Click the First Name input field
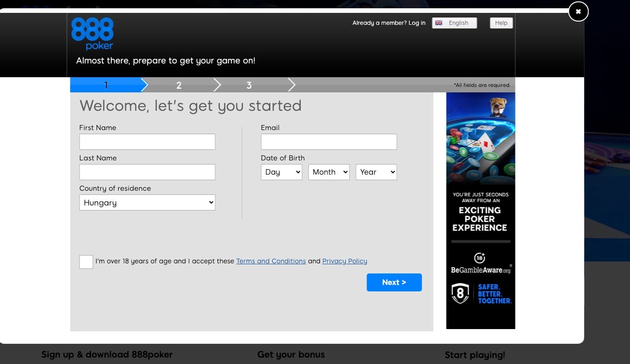The image size is (630, 364). tap(147, 142)
